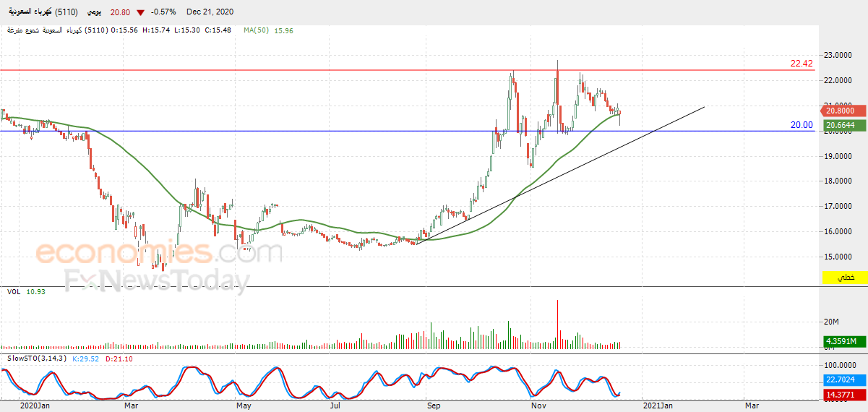Select the MA(50) indicator label
Screen dimensions: 868x412
(x=256, y=30)
